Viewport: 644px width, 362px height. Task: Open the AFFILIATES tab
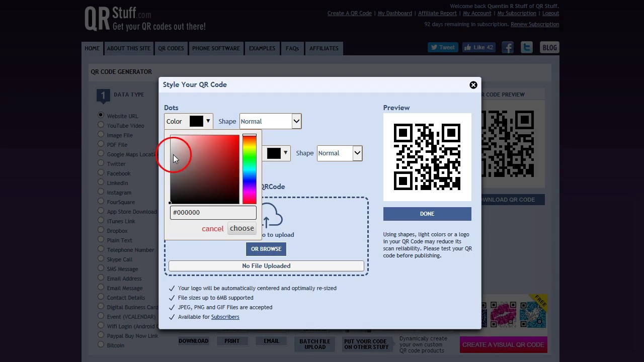coord(324,48)
